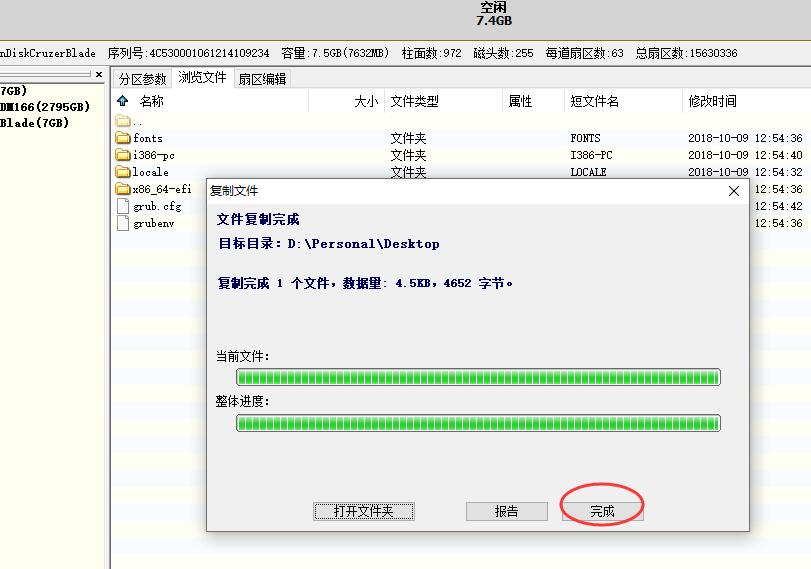This screenshot has height=569, width=811.
Task: Click the locale folder icon
Action: [123, 172]
